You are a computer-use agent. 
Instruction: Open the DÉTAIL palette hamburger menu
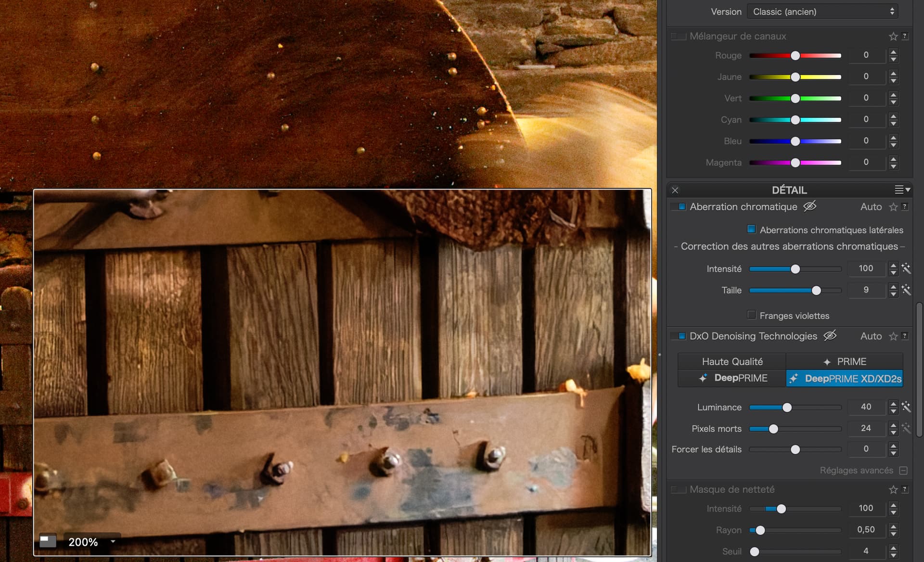(x=902, y=190)
